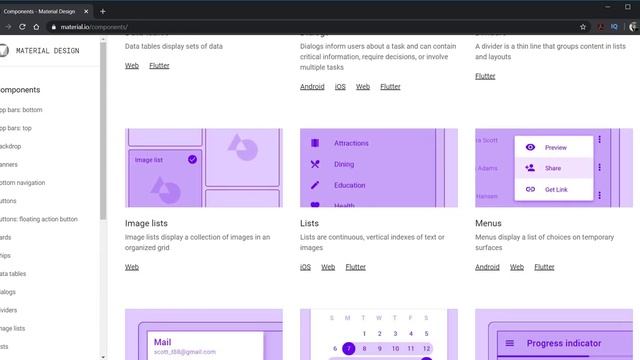The height and width of the screenshot is (360, 640).
Task: Select Image lists in sidebar
Action: 12,328
